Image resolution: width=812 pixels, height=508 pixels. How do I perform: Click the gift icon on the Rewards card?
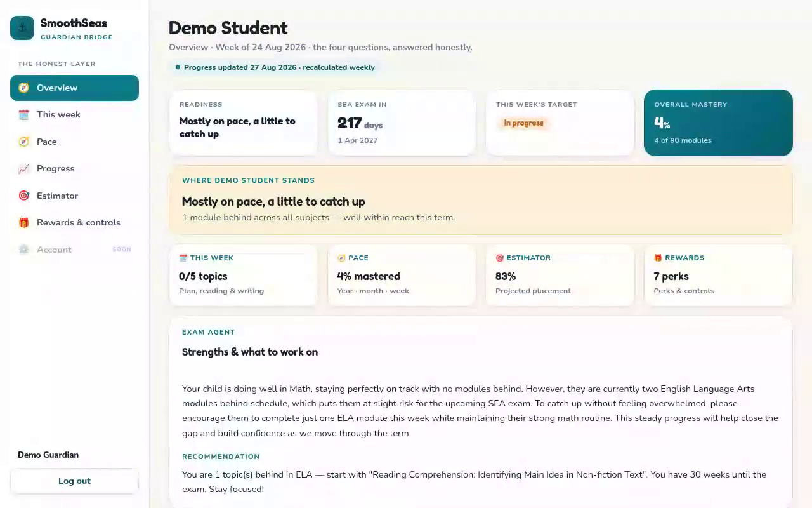coord(658,258)
